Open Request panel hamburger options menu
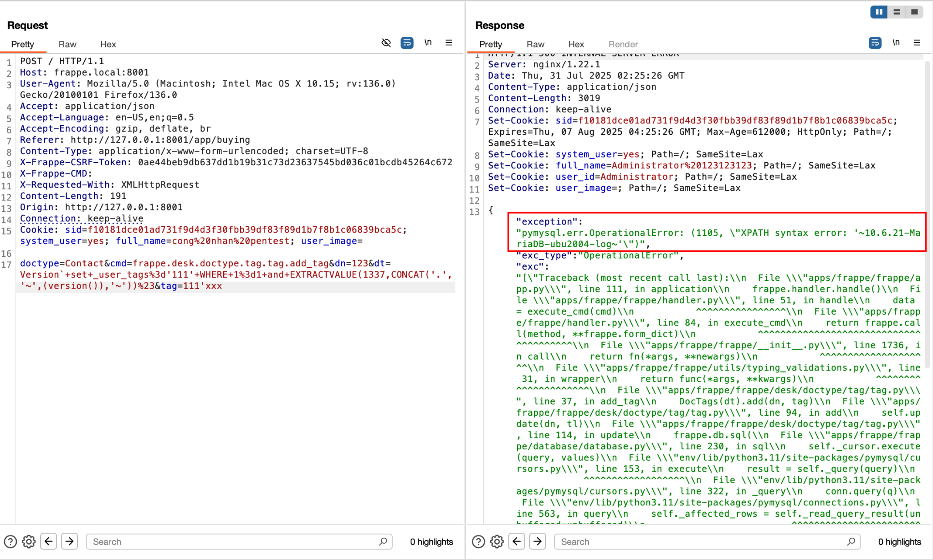Image resolution: width=933 pixels, height=560 pixels. pyautogui.click(x=449, y=43)
